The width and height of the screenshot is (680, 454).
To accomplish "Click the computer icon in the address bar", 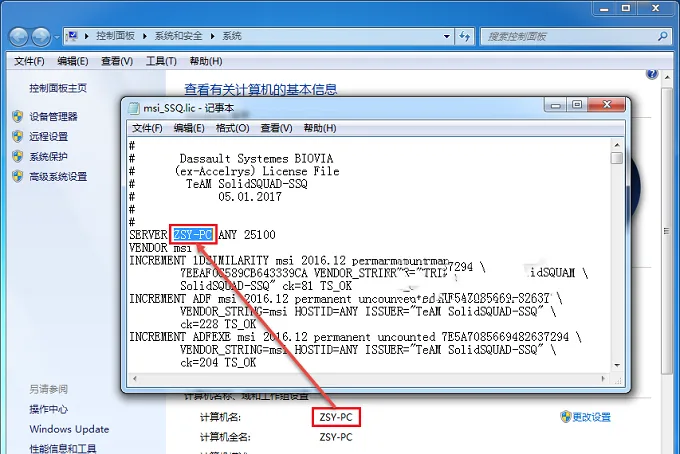I will [x=72, y=36].
